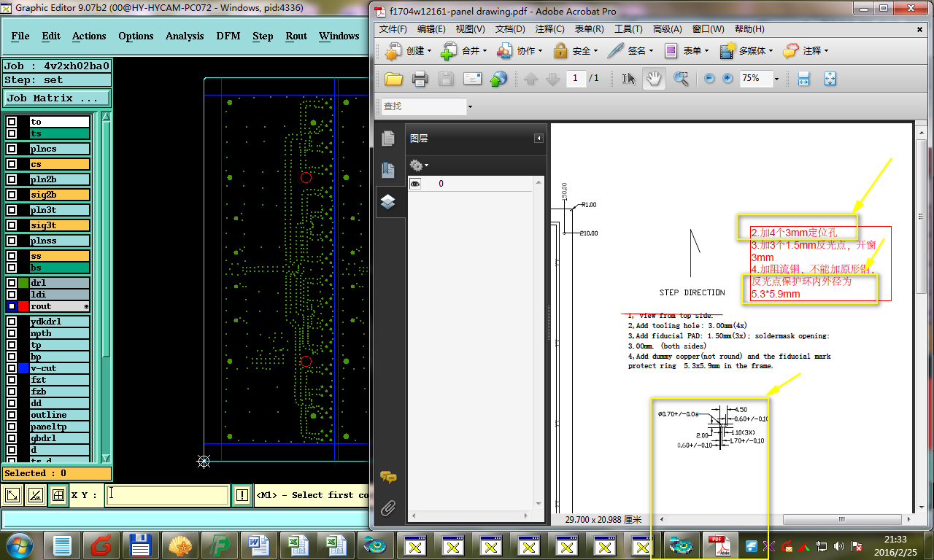This screenshot has height=560, width=934.
Task: Click the print icon in Acrobat toolbar
Action: tap(420, 79)
